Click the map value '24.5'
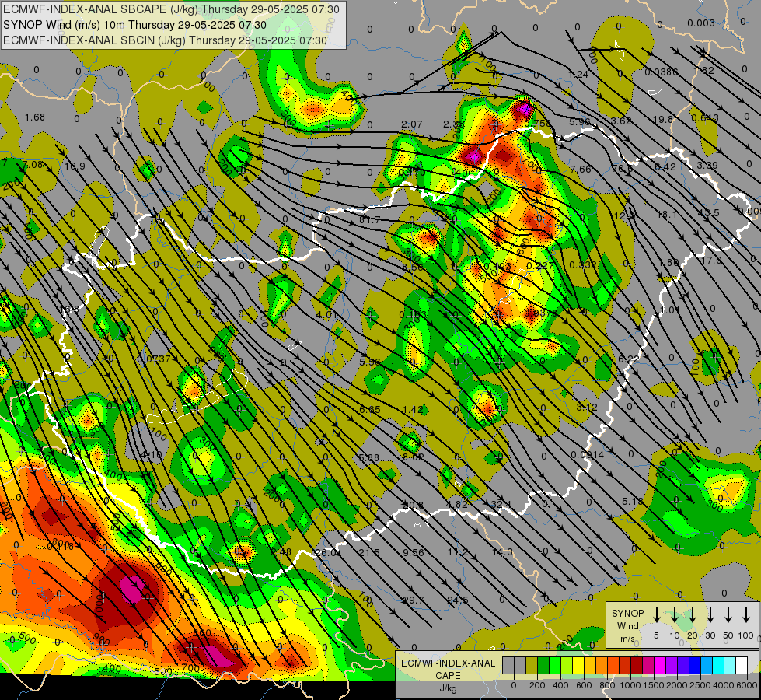 (x=458, y=600)
